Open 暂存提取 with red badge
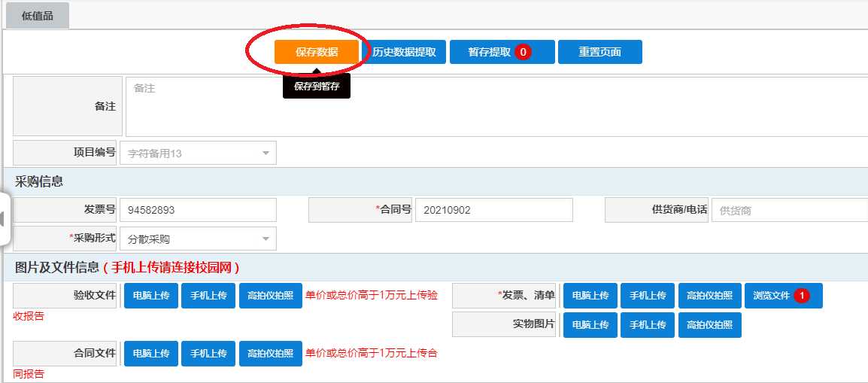 pyautogui.click(x=502, y=52)
